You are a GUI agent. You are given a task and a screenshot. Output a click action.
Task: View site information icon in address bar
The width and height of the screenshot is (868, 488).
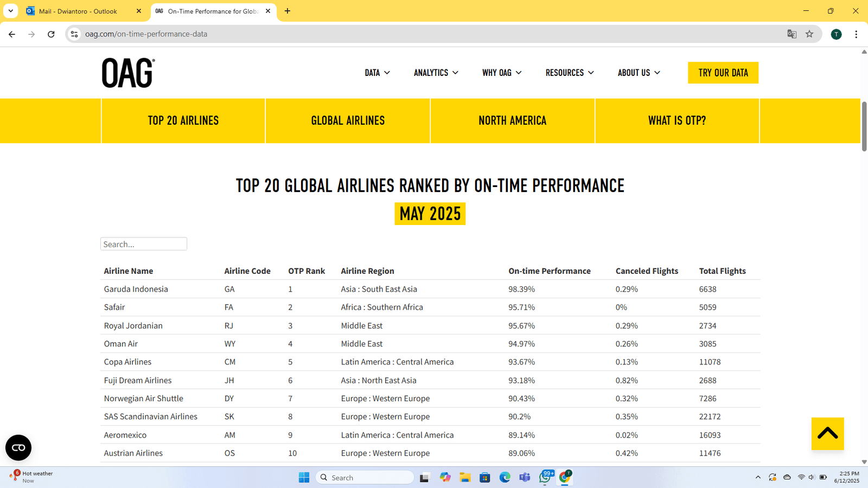[x=74, y=34]
